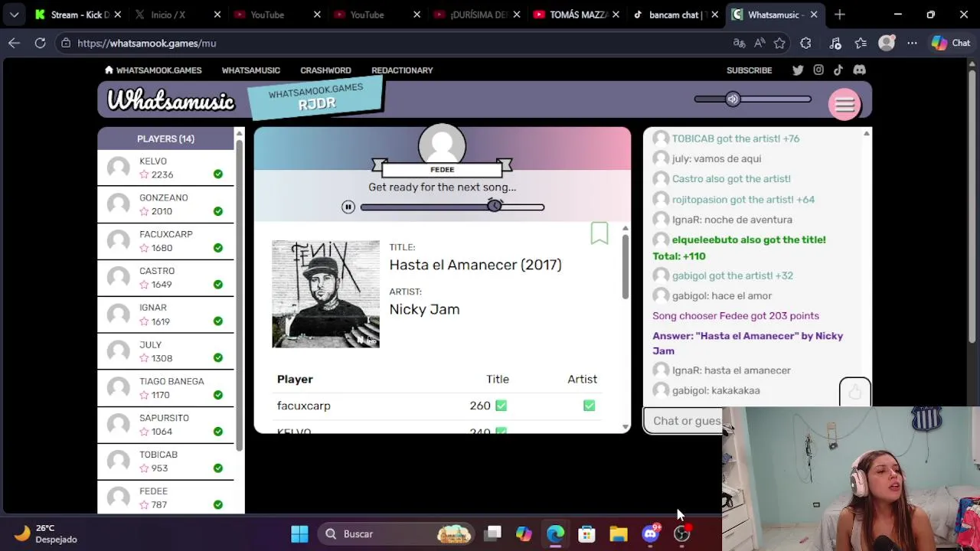Open browser settings and more menu
Screen dimensions: 980x551
[912, 44]
